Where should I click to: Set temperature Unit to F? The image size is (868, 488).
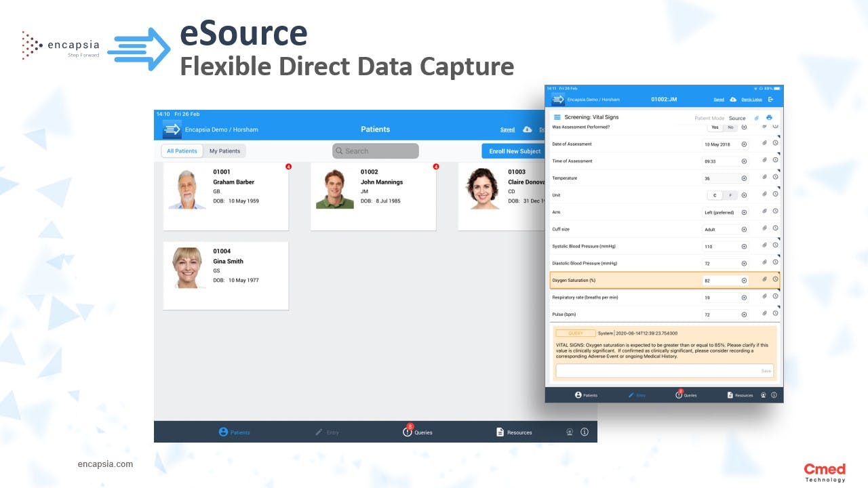730,195
